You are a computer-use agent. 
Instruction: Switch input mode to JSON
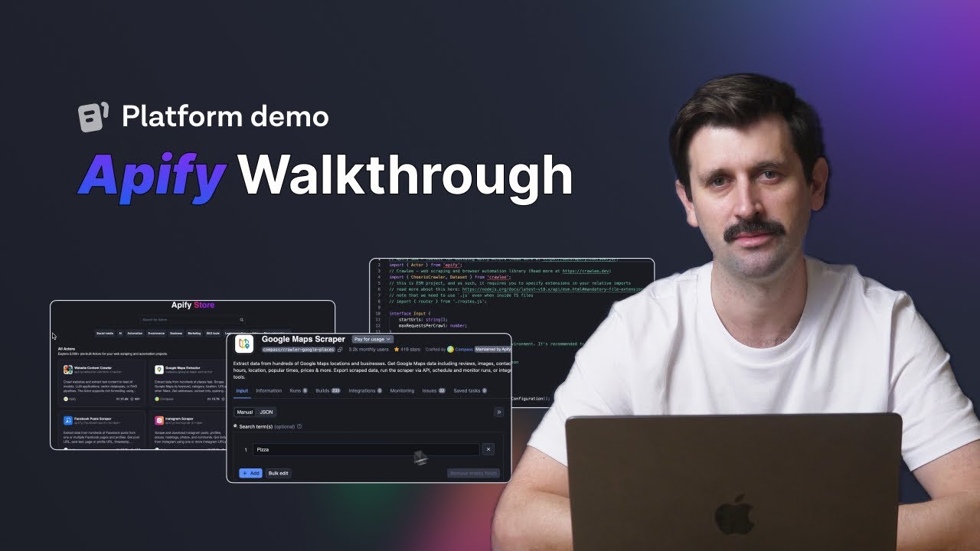[266, 412]
